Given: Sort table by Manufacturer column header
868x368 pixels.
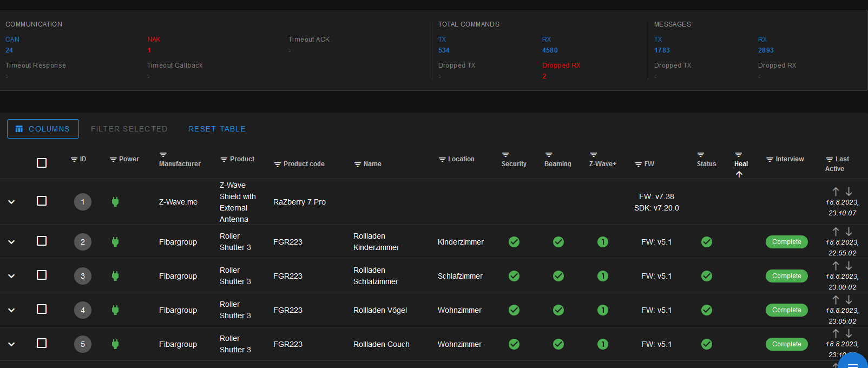Looking at the screenshot, I should pos(180,164).
